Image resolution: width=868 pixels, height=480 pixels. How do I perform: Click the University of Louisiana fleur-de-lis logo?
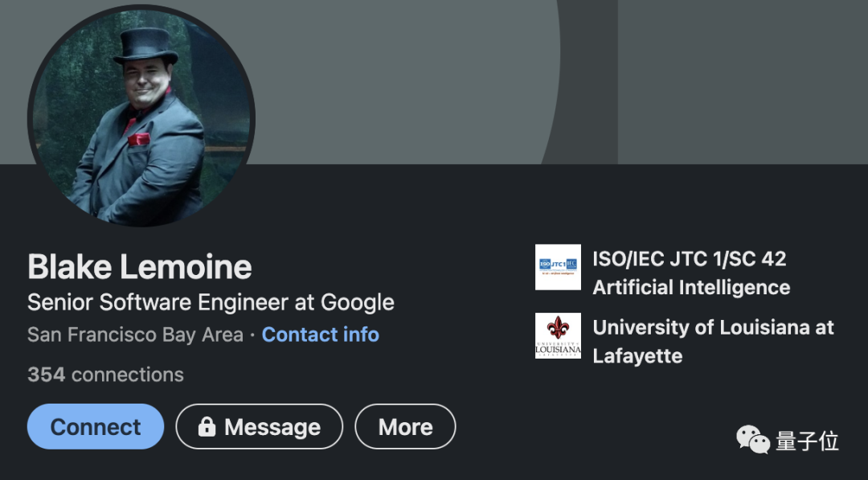(558, 335)
